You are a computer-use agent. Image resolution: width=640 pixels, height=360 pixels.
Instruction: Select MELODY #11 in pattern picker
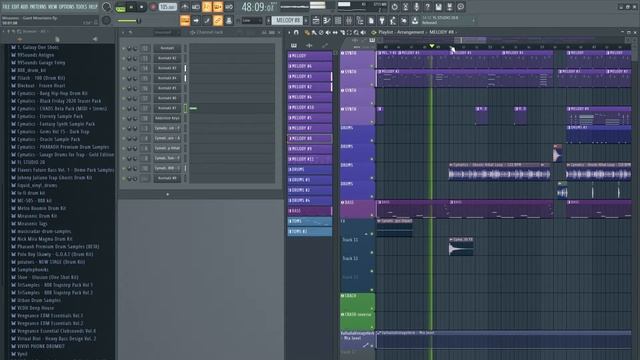pyautogui.click(x=310, y=159)
